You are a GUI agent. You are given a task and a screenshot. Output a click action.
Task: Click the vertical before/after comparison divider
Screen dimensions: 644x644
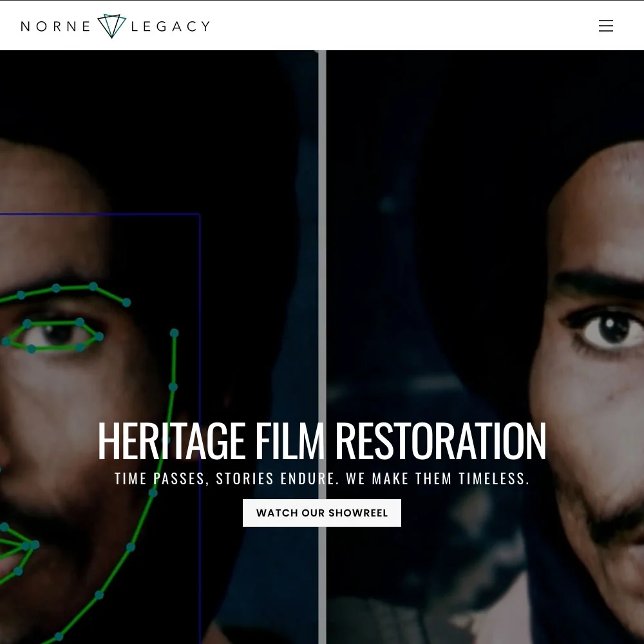(x=322, y=347)
